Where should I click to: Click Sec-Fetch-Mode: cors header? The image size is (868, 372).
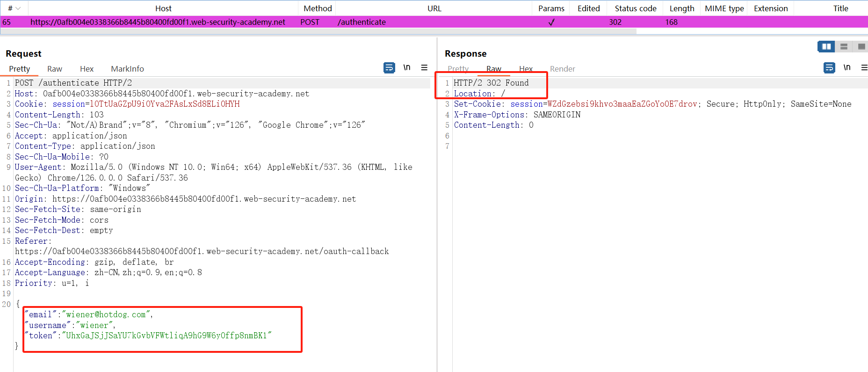[x=62, y=220]
